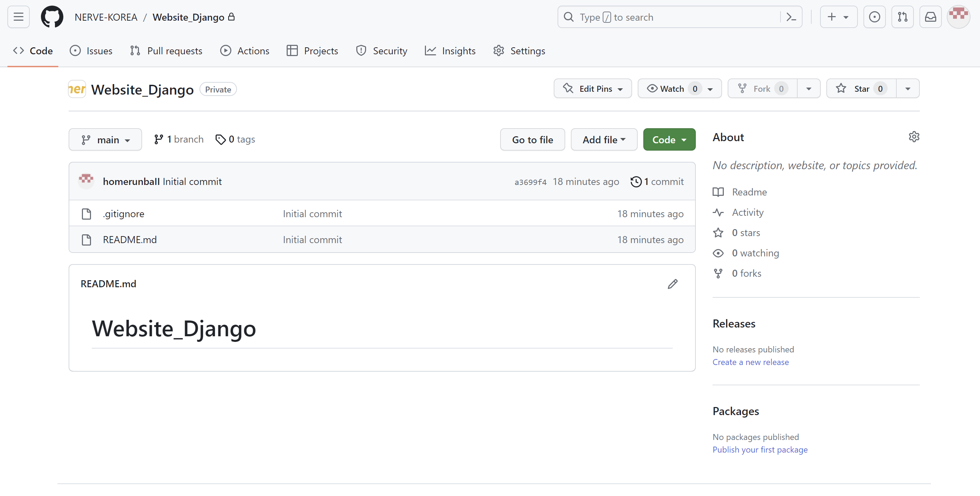Open the Edit Pins dropdown

592,89
